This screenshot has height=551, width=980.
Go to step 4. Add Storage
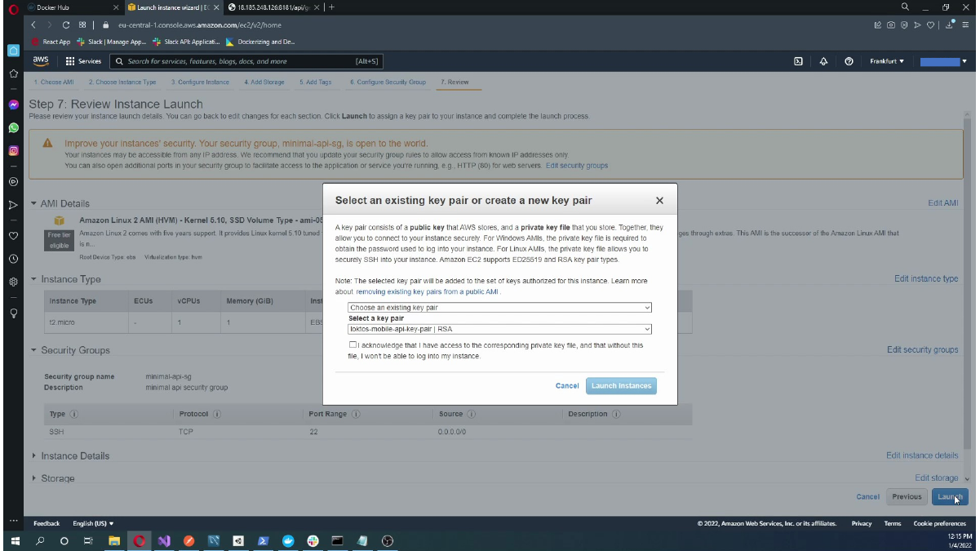pos(264,82)
